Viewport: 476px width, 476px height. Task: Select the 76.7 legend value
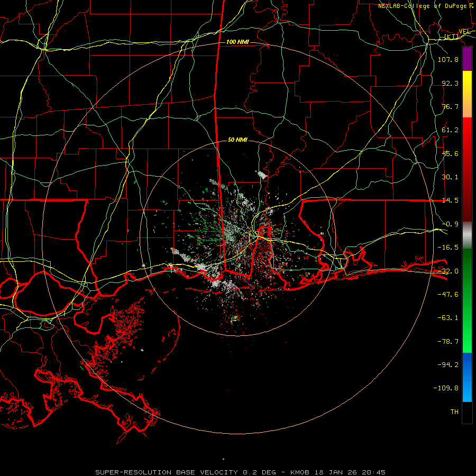(x=450, y=106)
